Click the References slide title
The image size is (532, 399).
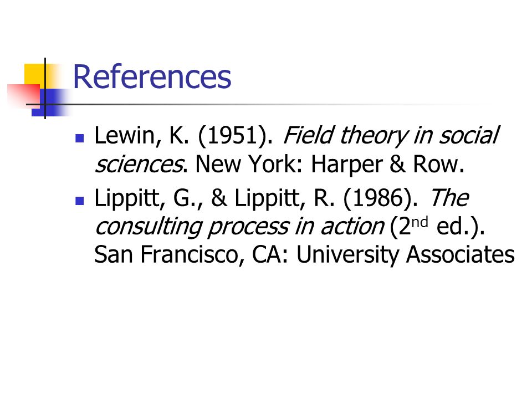pos(152,77)
